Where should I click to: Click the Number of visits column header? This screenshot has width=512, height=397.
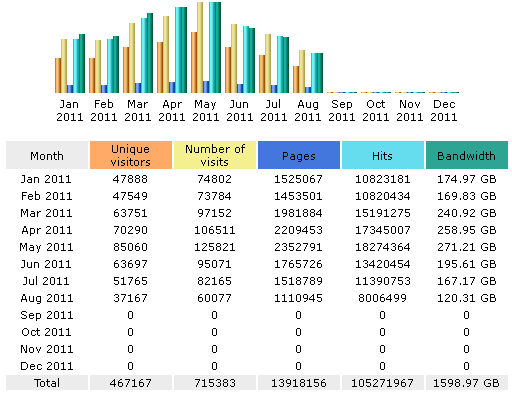215,155
